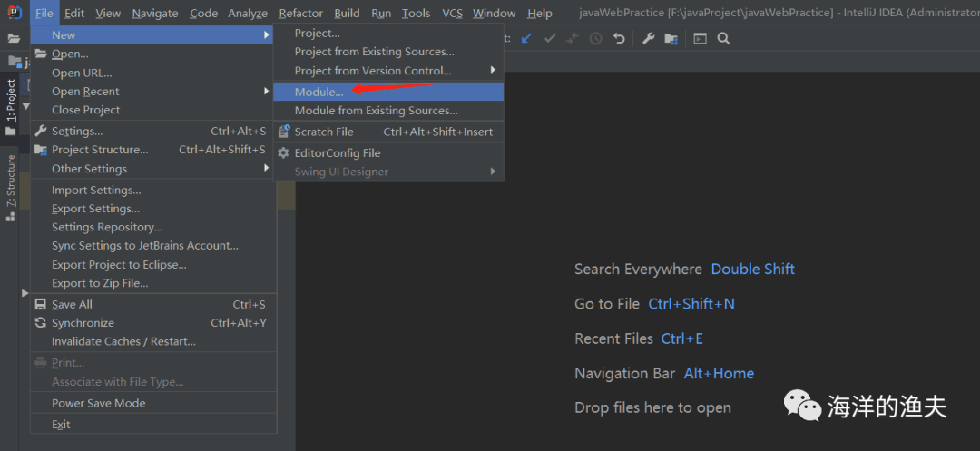The image size is (980, 451).
Task: Open the Run menu
Action: tap(381, 13)
